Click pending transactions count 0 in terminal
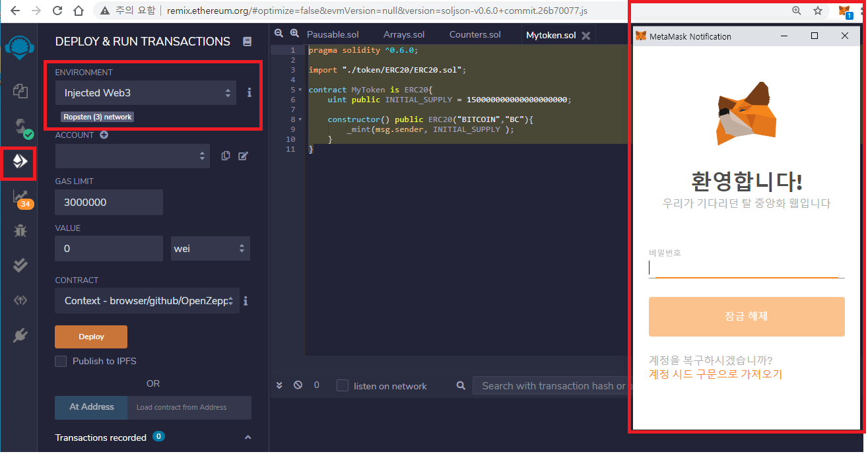 tap(316, 385)
